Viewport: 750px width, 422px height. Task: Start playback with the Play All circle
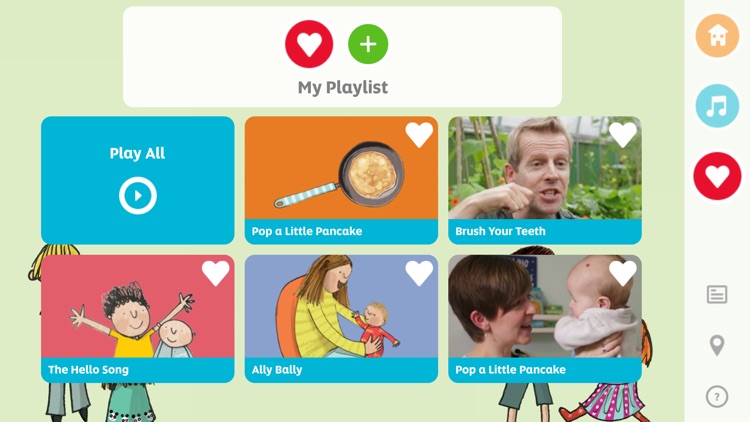[x=138, y=196]
